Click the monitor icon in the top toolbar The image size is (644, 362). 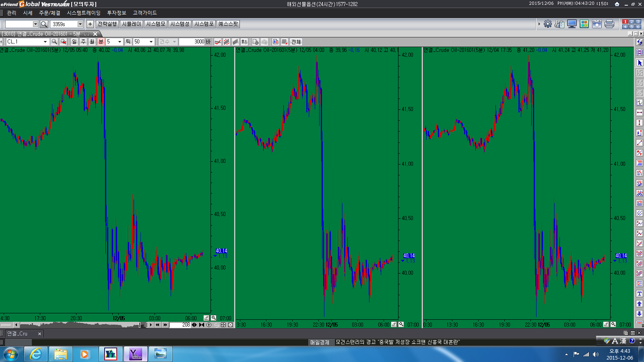[572, 24]
